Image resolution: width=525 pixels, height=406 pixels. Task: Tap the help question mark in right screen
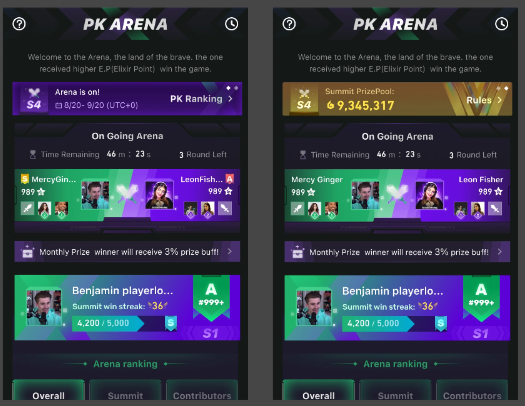pos(289,24)
